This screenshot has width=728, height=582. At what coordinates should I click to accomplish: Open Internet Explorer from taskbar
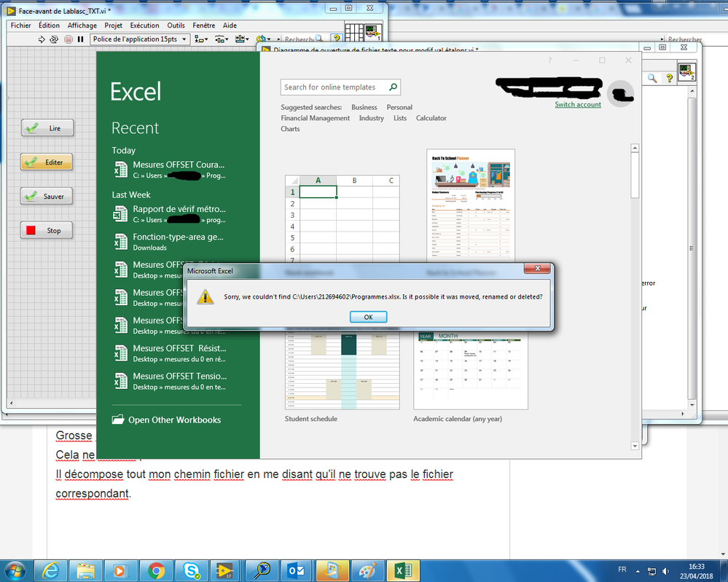(50, 571)
